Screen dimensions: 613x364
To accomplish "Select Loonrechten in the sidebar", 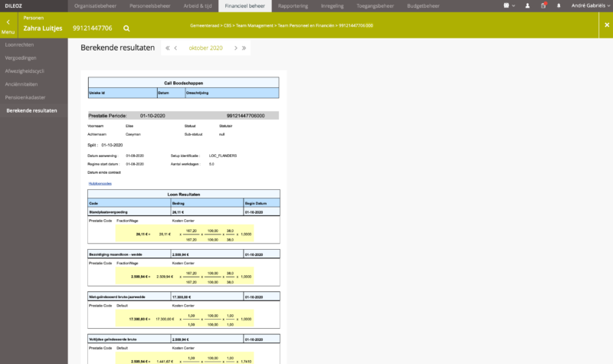I will click(x=20, y=45).
